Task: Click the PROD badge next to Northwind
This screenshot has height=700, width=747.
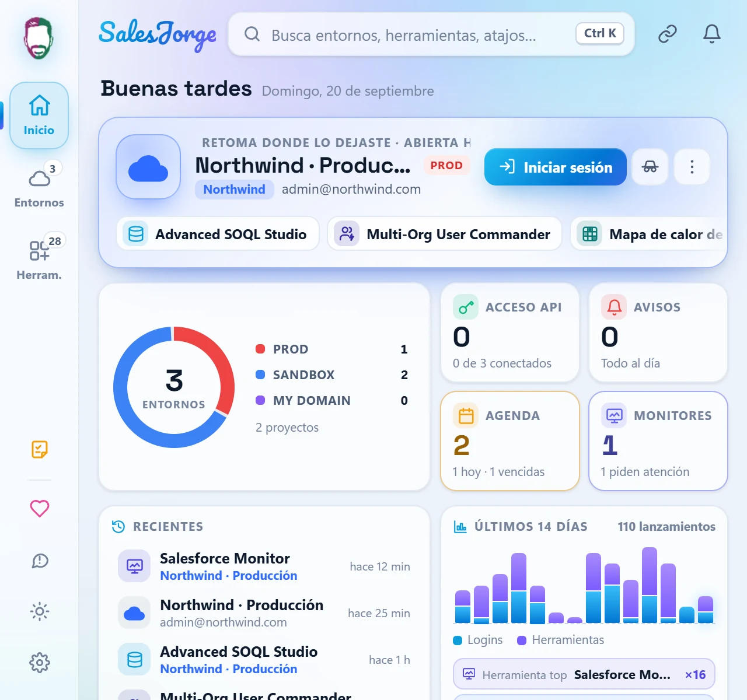Action: point(446,166)
